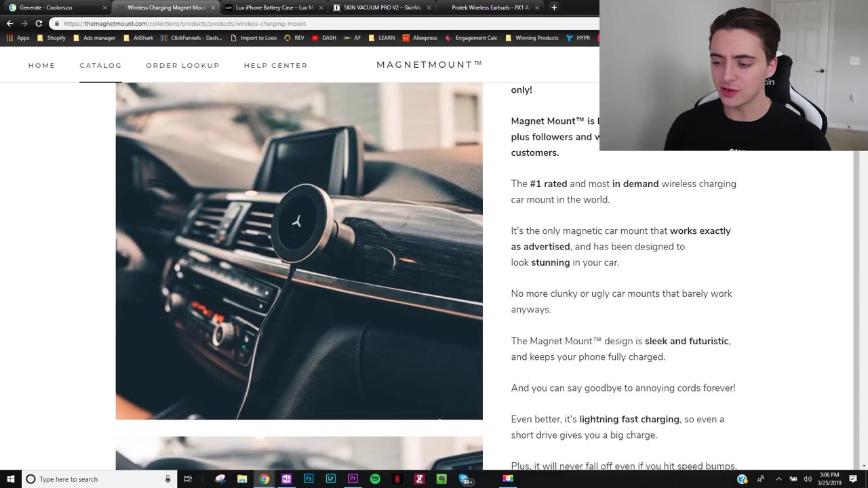Click the '#1 rated' bold text
Image resolution: width=868 pixels, height=488 pixels.
tap(549, 184)
